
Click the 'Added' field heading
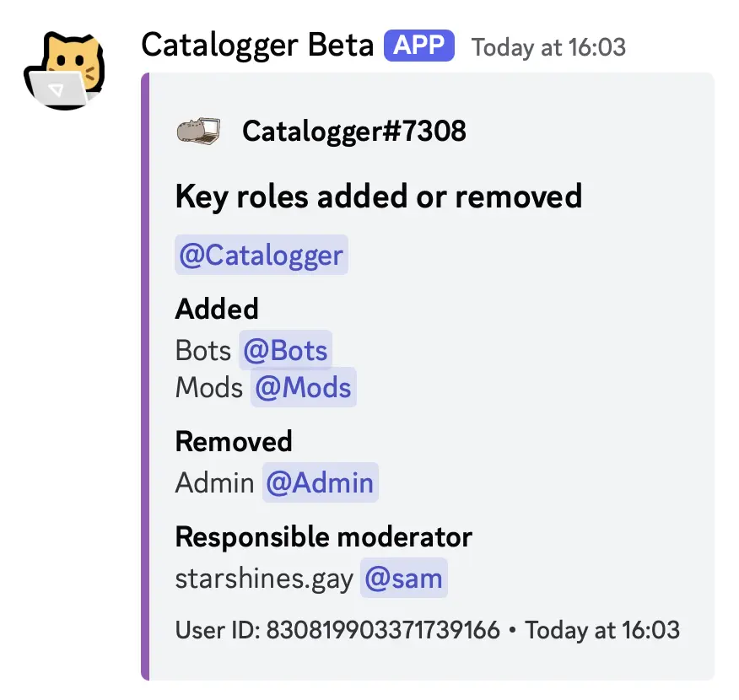tap(217, 310)
